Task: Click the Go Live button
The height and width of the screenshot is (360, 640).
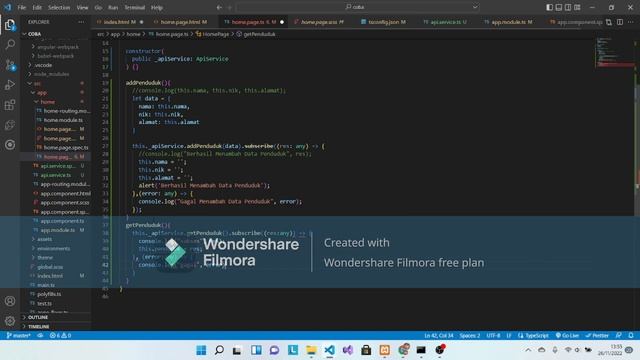Action: tap(567, 336)
